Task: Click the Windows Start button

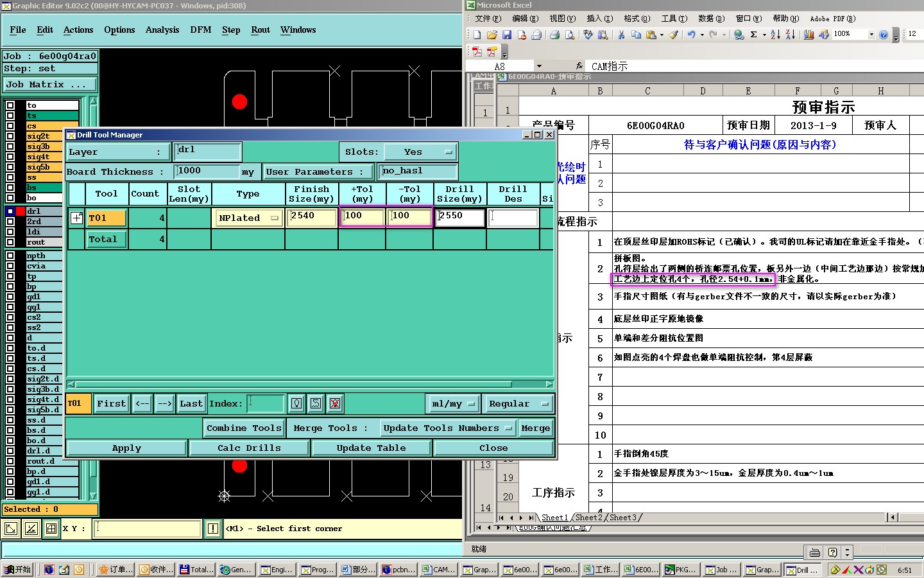Action: click(x=18, y=570)
